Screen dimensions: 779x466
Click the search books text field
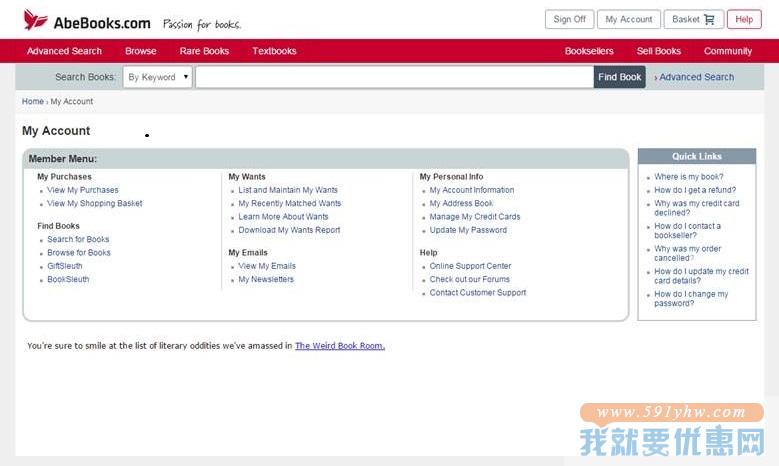tap(394, 77)
